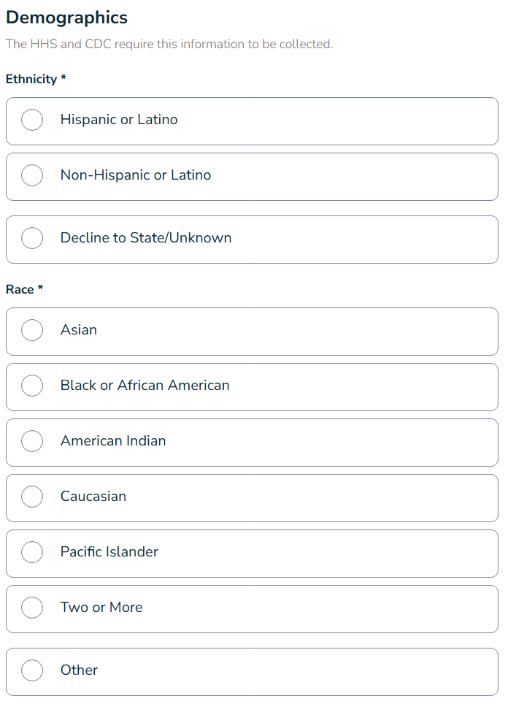Click the Ethnicity required field label
Image resolution: width=516 pixels, height=708 pixels.
point(36,79)
